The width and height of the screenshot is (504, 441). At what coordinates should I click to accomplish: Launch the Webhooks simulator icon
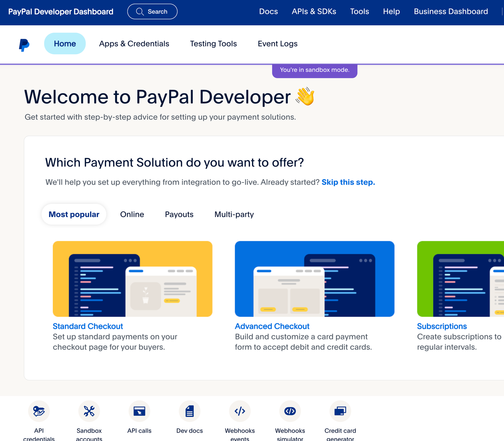click(x=290, y=411)
